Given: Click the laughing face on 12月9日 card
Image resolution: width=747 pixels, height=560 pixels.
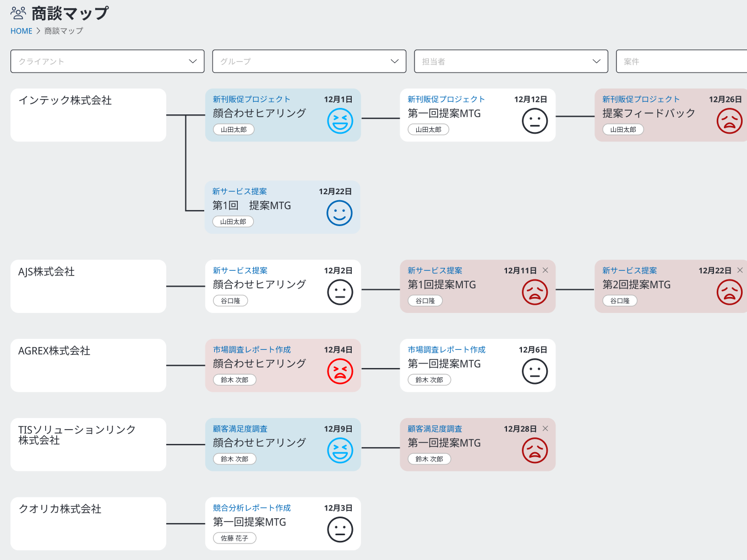Looking at the screenshot, I should click(x=340, y=451).
